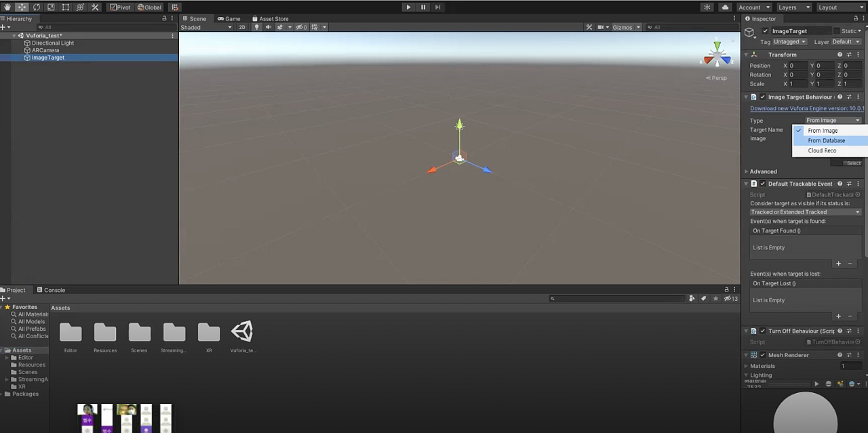
Task: Select the Rotate tool
Action: pos(37,7)
